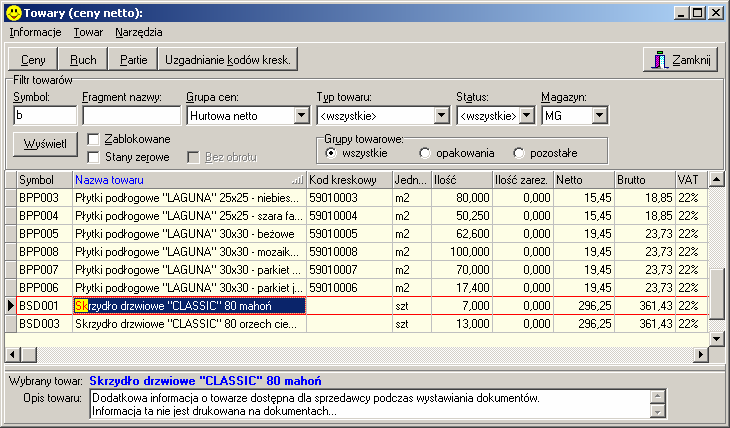Click horizontal scrollbar right arrow
Image resolution: width=730 pixels, height=428 pixels.
tap(701, 355)
